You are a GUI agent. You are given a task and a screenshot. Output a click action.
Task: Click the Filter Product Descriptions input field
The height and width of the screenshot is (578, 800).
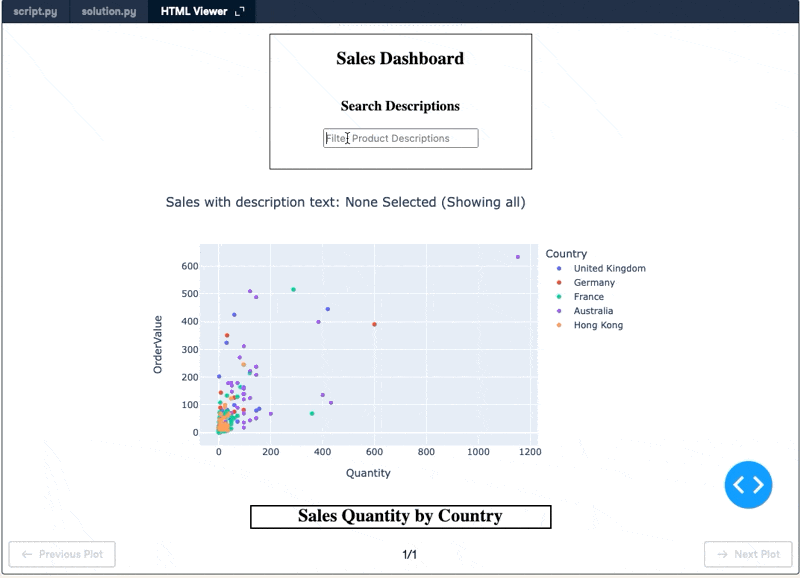pos(400,137)
